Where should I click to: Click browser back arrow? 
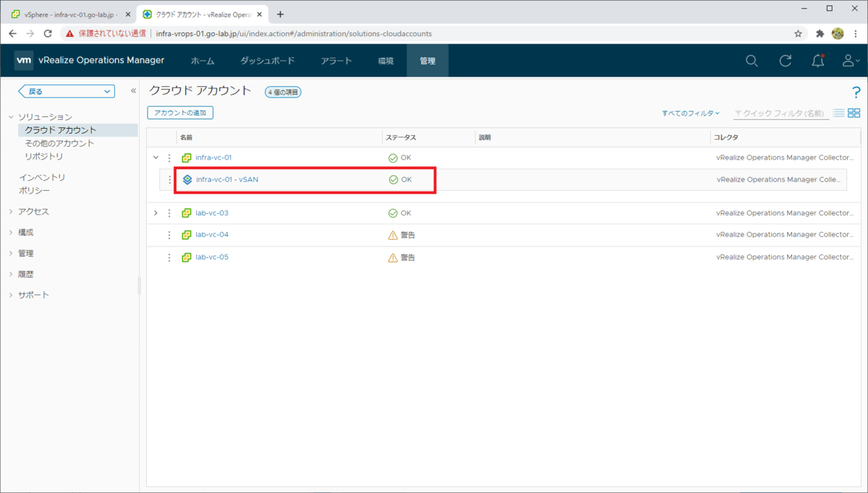tap(13, 33)
